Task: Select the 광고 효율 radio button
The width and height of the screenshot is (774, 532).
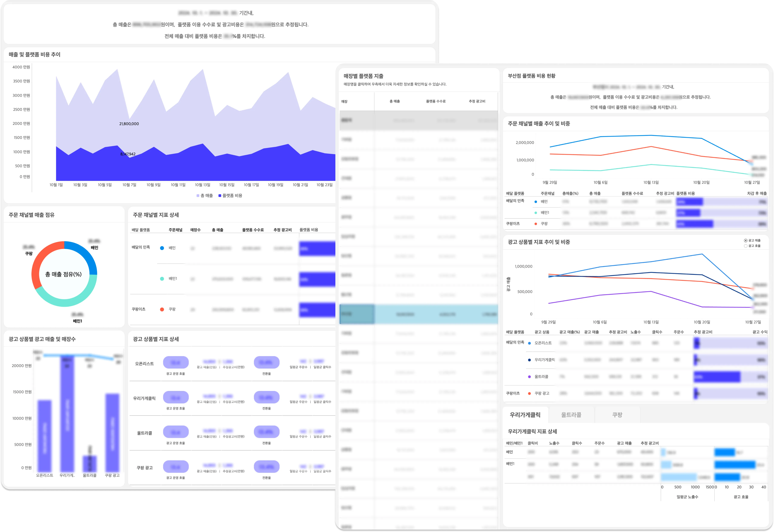Action: [746, 246]
